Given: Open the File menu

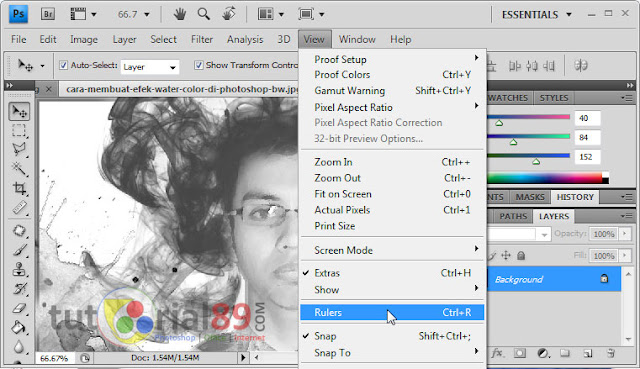Looking at the screenshot, I should (18, 39).
